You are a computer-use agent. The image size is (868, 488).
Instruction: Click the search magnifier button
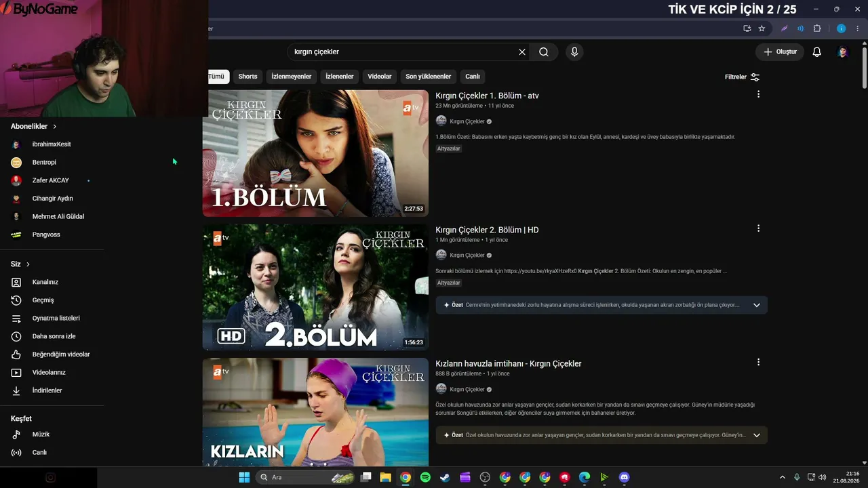[x=544, y=52]
